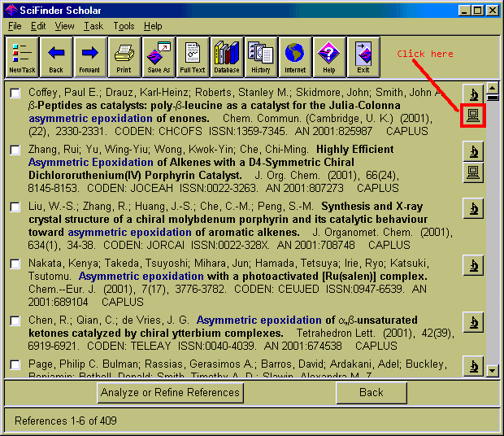Check the box for Coffey, Paul E. reference
The width and height of the screenshot is (504, 436).
click(x=15, y=94)
